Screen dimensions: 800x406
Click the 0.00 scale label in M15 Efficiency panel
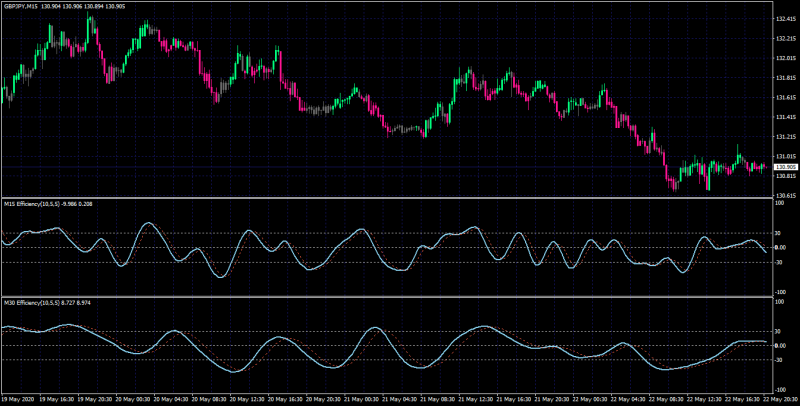781,247
